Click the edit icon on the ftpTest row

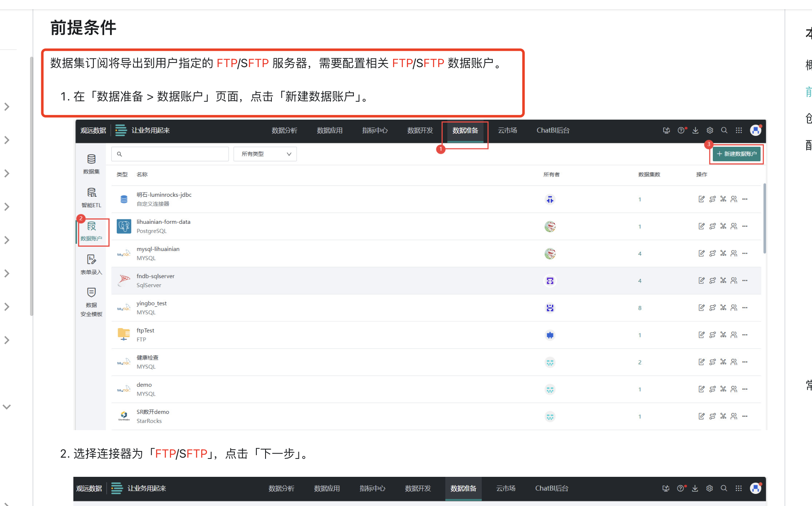click(701, 334)
